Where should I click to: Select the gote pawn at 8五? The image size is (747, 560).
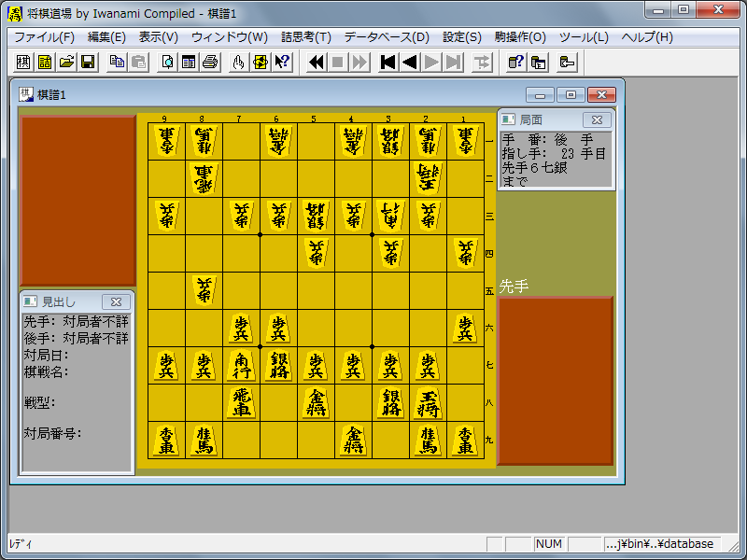pos(204,290)
